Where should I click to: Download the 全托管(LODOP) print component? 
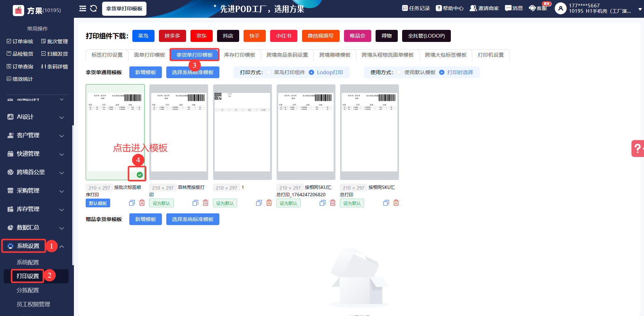(x=426, y=36)
